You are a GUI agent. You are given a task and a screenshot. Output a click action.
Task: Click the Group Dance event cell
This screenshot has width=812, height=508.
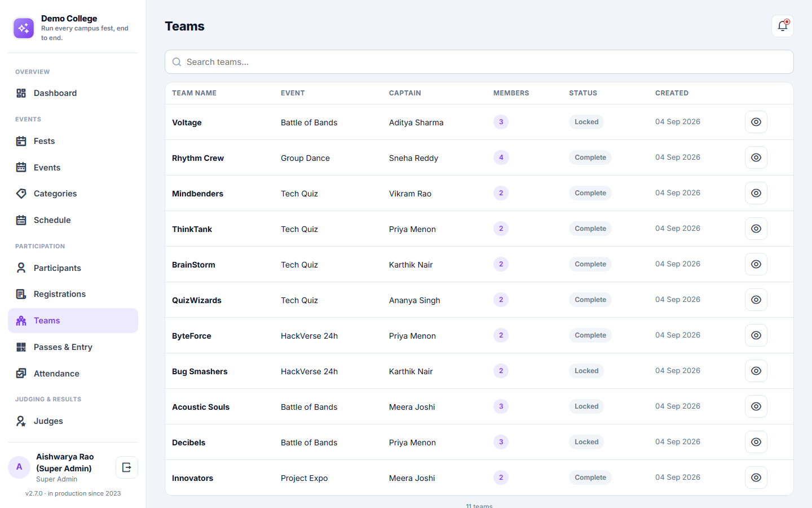[305, 158]
